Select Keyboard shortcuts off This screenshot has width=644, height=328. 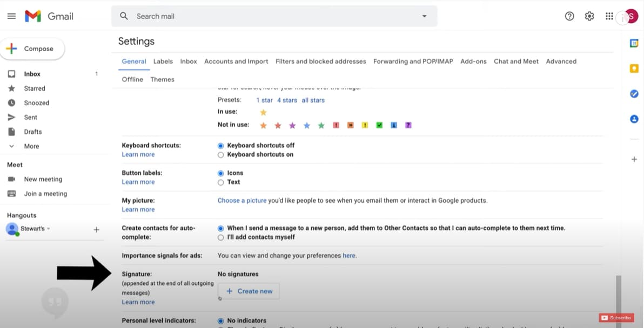tap(220, 146)
